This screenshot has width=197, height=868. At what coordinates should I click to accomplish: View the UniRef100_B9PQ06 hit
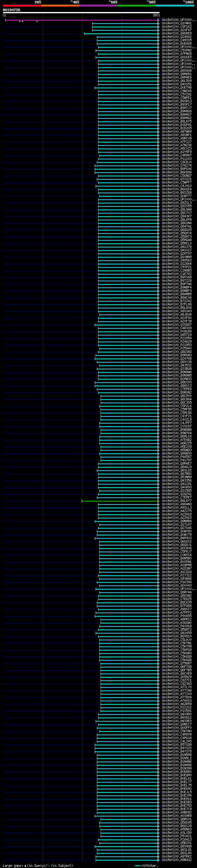(x=177, y=169)
